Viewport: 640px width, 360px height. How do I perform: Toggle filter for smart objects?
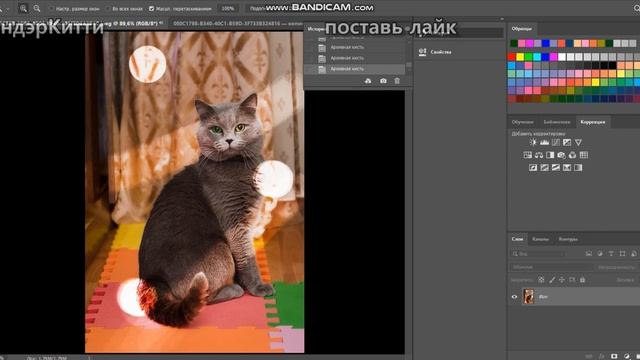[x=633, y=253]
